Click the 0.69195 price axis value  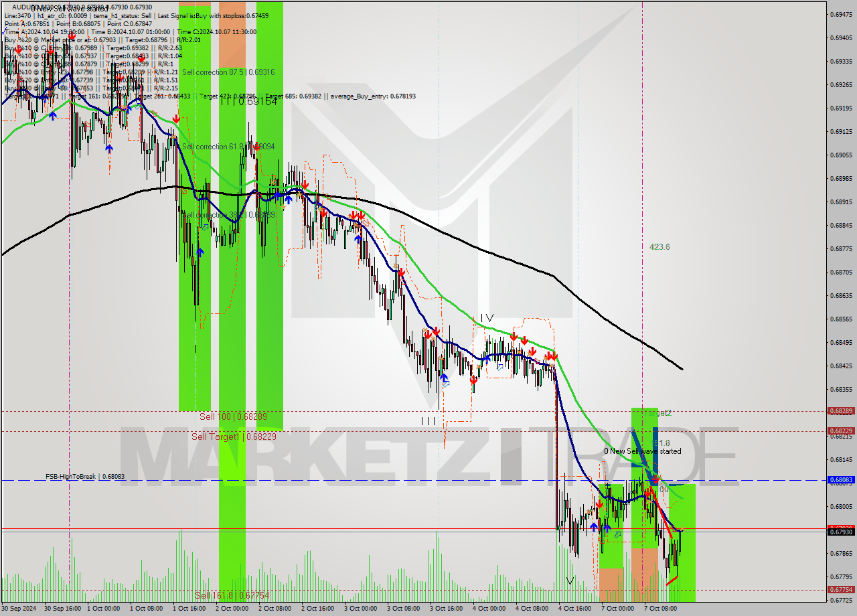pyautogui.click(x=841, y=108)
